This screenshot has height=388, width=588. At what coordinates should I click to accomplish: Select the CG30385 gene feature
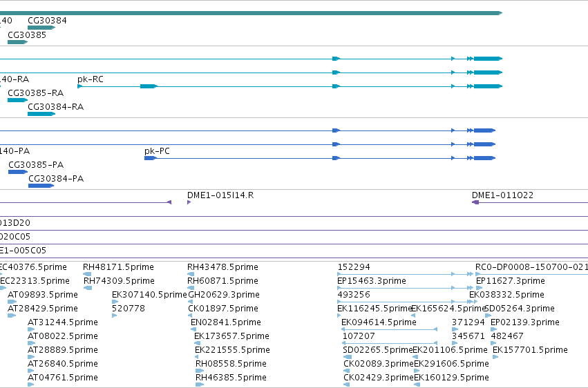click(x=18, y=42)
